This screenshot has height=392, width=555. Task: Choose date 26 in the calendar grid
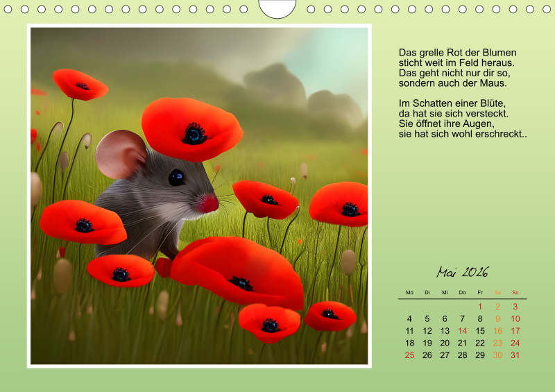tap(427, 355)
